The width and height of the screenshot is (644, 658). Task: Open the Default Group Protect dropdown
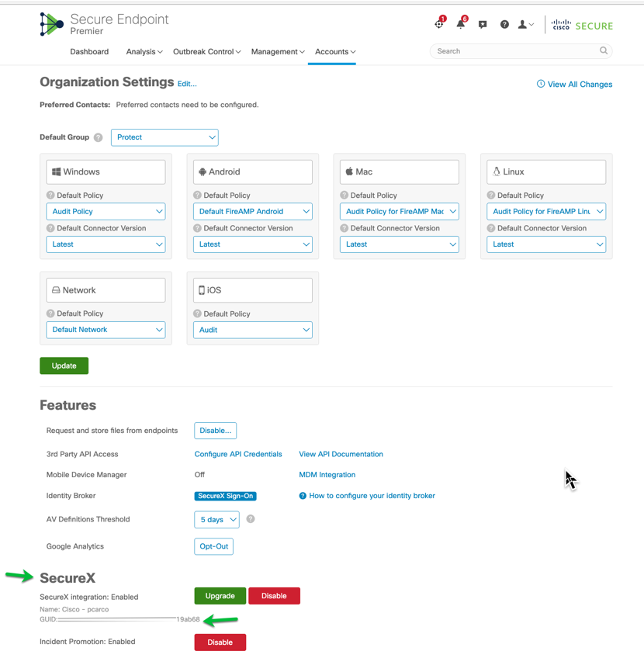164,137
